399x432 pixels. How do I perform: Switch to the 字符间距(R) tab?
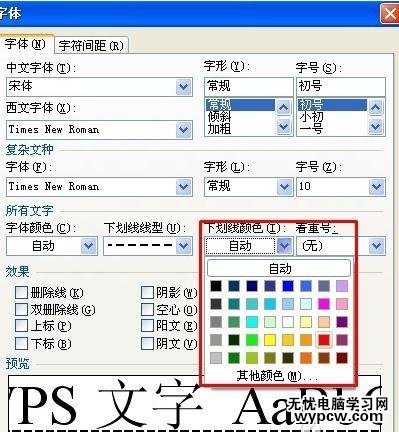pos(91,45)
